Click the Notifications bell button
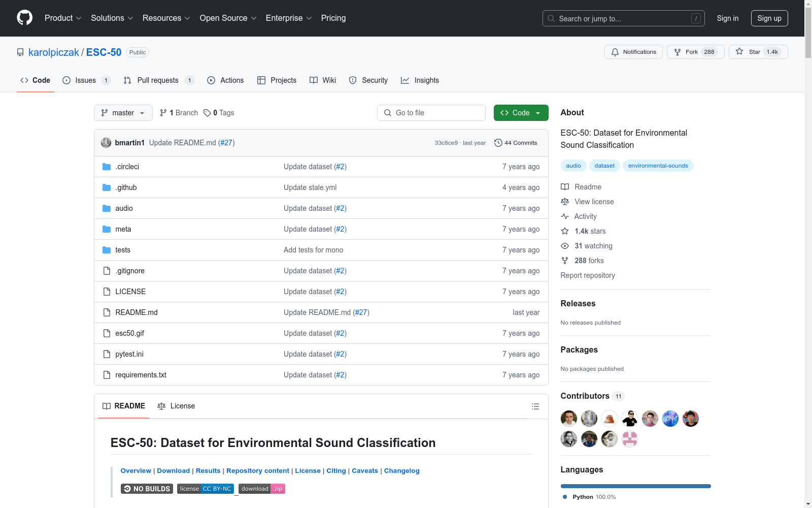This screenshot has width=812, height=508. [x=633, y=52]
